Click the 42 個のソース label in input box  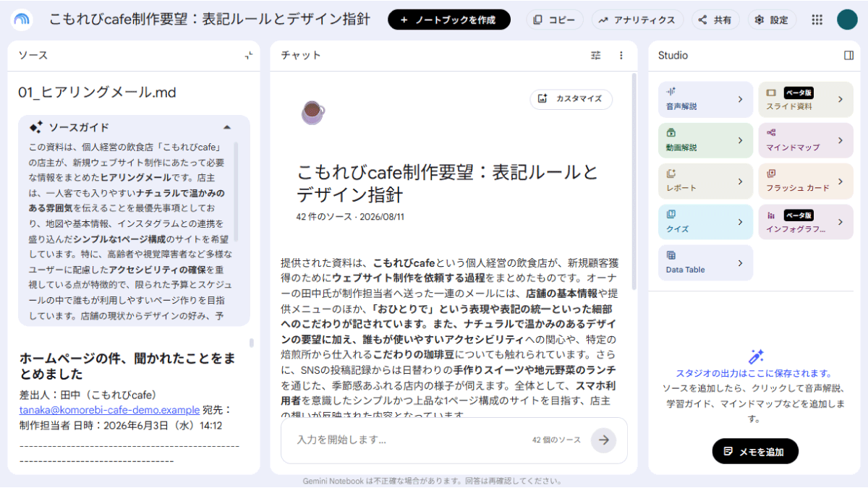[x=556, y=440]
